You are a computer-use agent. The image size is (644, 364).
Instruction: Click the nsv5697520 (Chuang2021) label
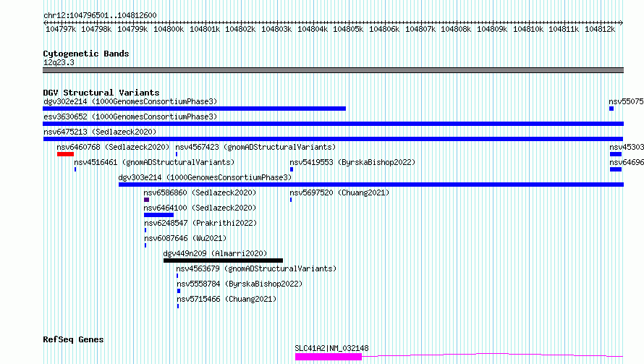(x=339, y=192)
